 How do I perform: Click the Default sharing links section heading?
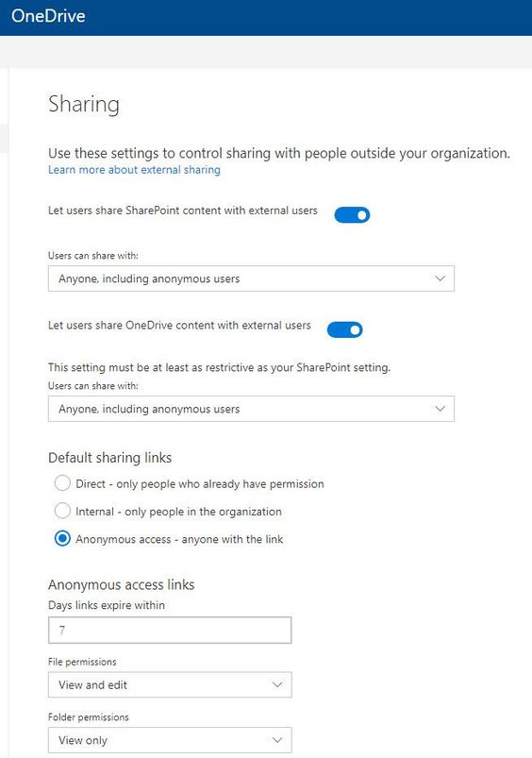point(110,458)
